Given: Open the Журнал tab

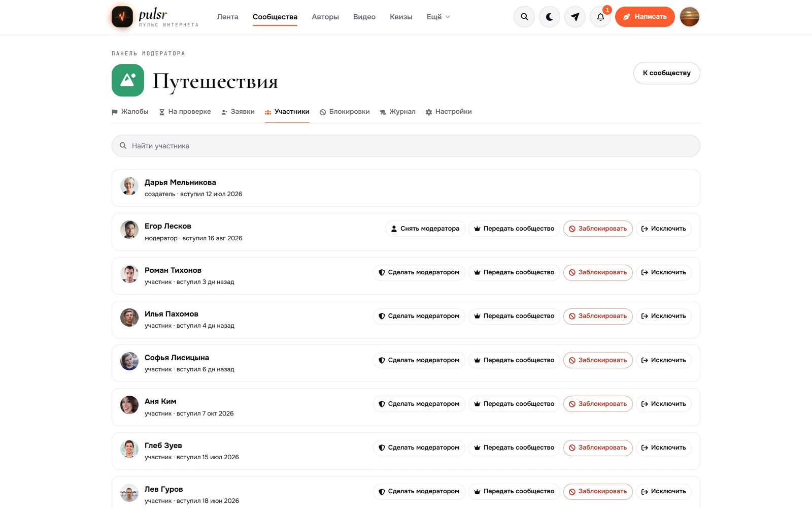Looking at the screenshot, I should coord(398,112).
